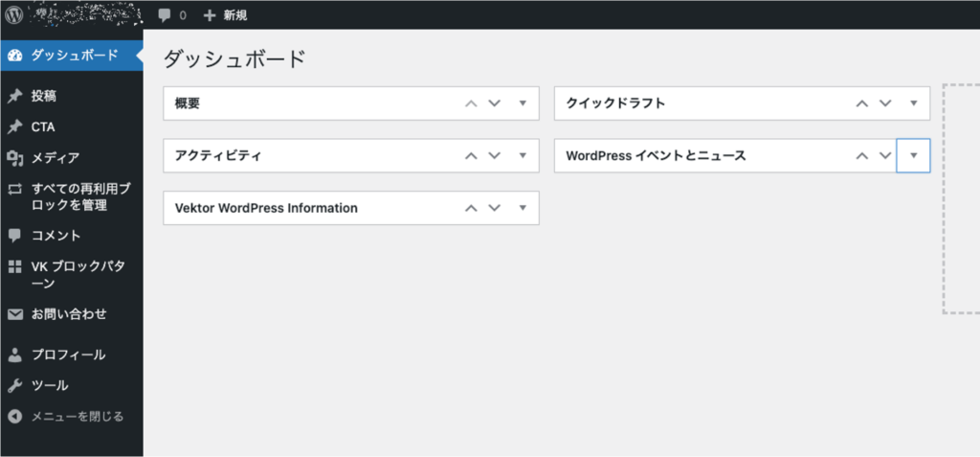Toggle the クイックドラフト panel triangle
Image resolution: width=980 pixels, height=457 pixels.
pos(913,103)
